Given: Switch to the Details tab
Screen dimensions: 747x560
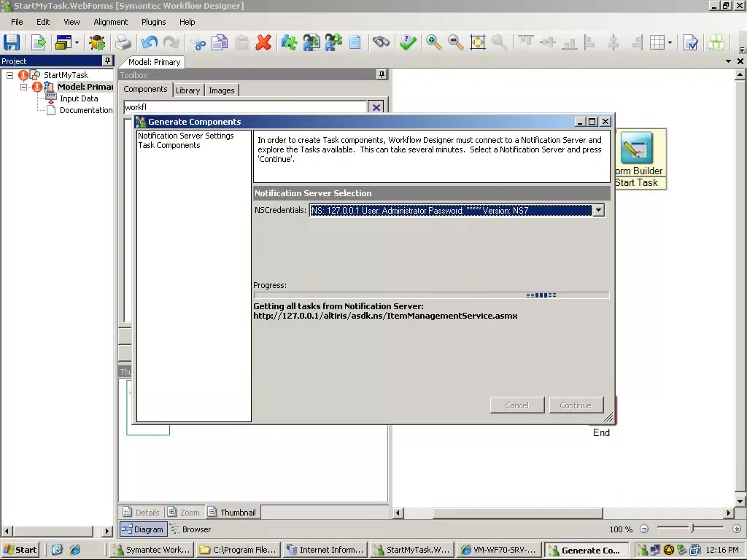Looking at the screenshot, I should [142, 513].
